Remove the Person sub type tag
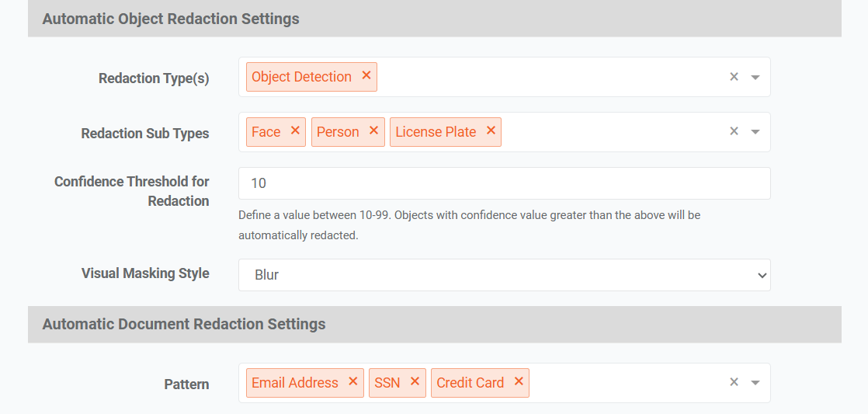The image size is (868, 414). 373,131
